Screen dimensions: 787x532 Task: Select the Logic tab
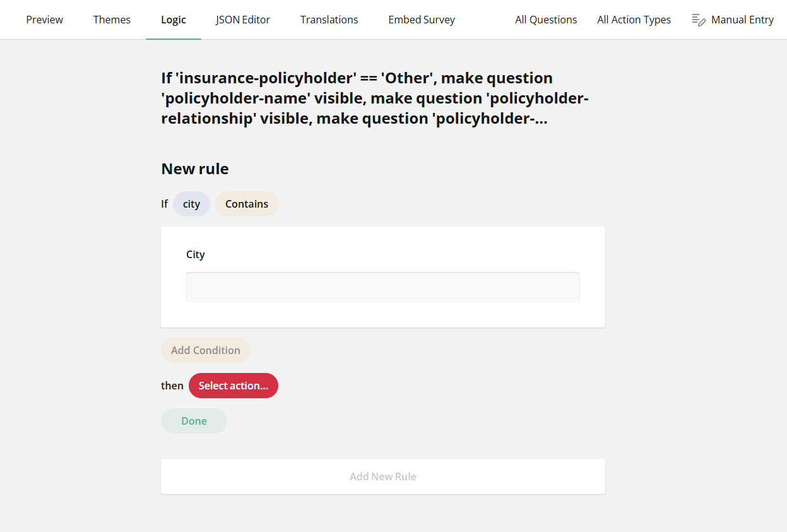(173, 20)
